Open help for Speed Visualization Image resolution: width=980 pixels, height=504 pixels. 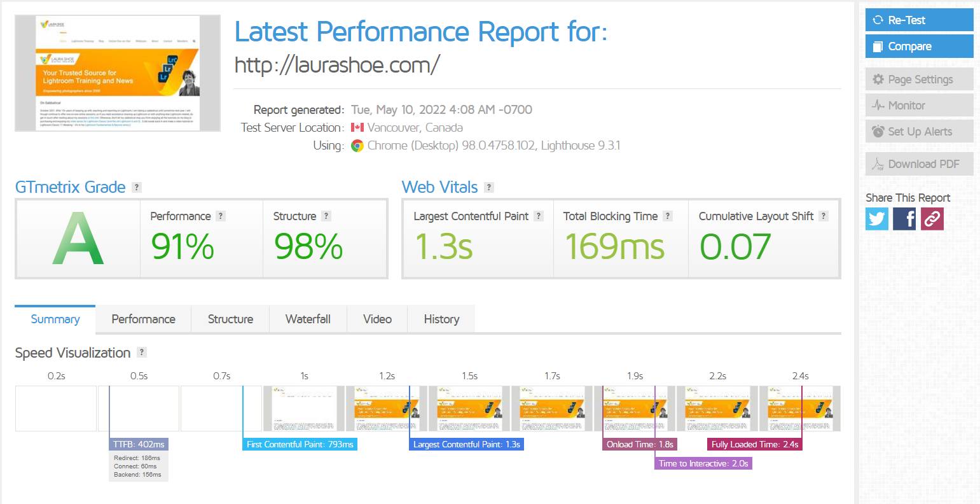[142, 352]
